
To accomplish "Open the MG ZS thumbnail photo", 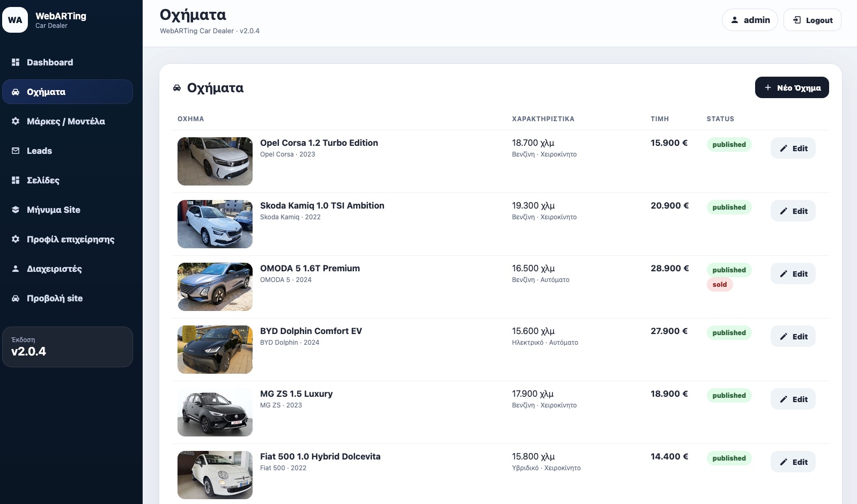I will tap(215, 412).
